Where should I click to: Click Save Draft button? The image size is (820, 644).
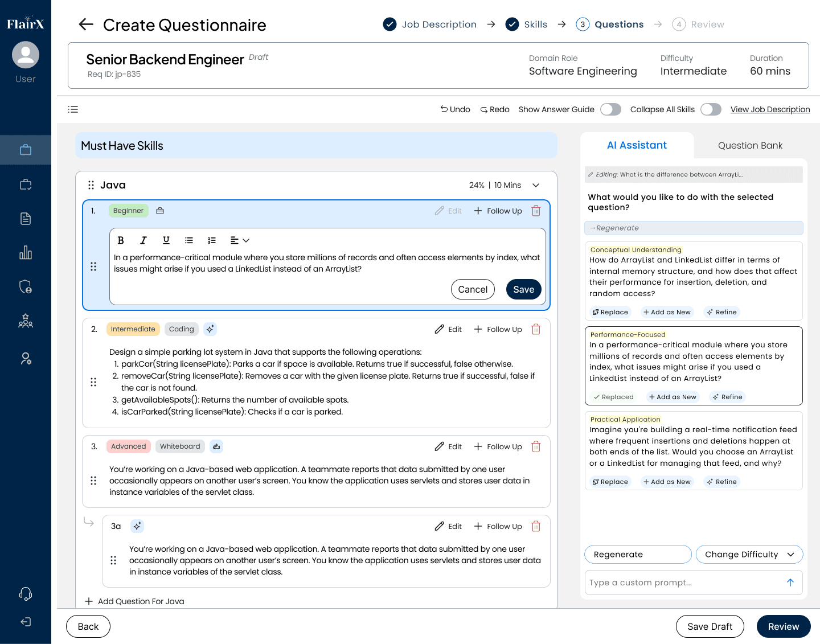[x=710, y=626]
